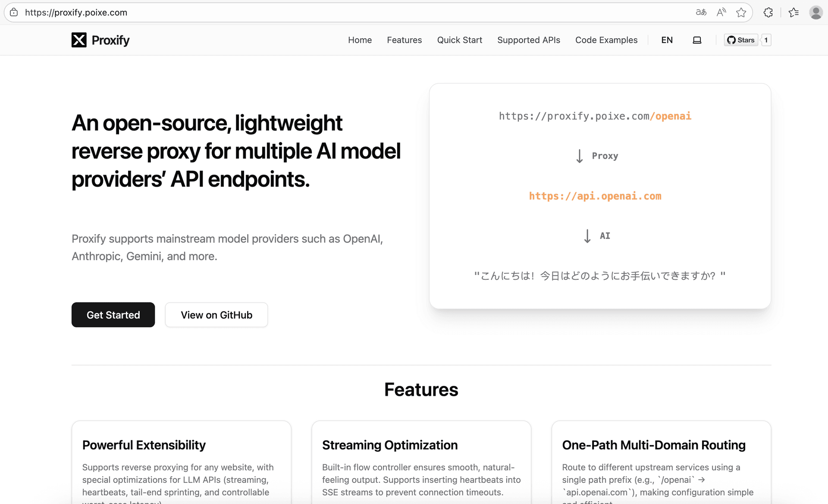Open the browser translate icon
Screen dimensions: 828x504
click(701, 13)
